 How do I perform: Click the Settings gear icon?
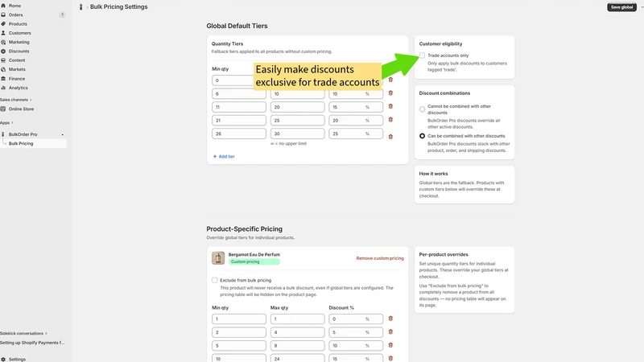click(3, 359)
